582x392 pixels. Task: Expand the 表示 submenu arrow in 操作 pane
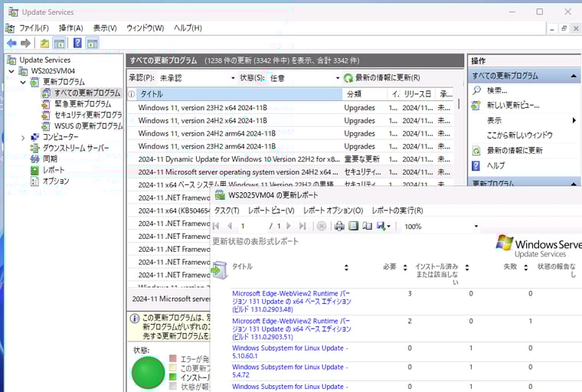(574, 120)
